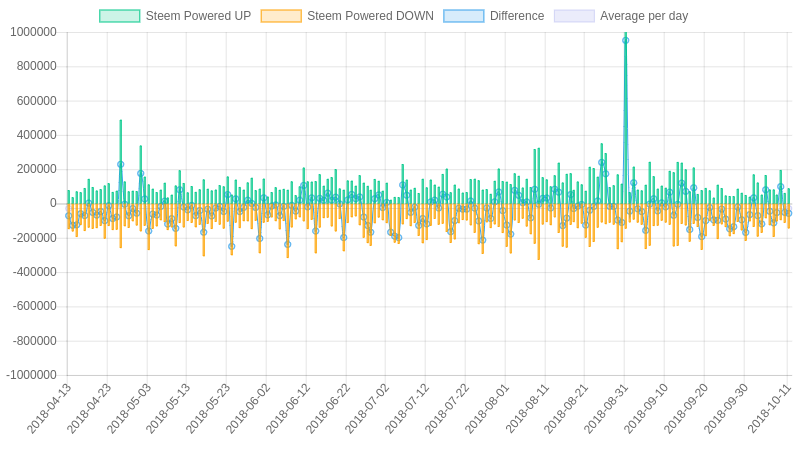This screenshot has width=798, height=450.
Task: Click the 2018-06-12 x-axis date label
Action: (288, 409)
